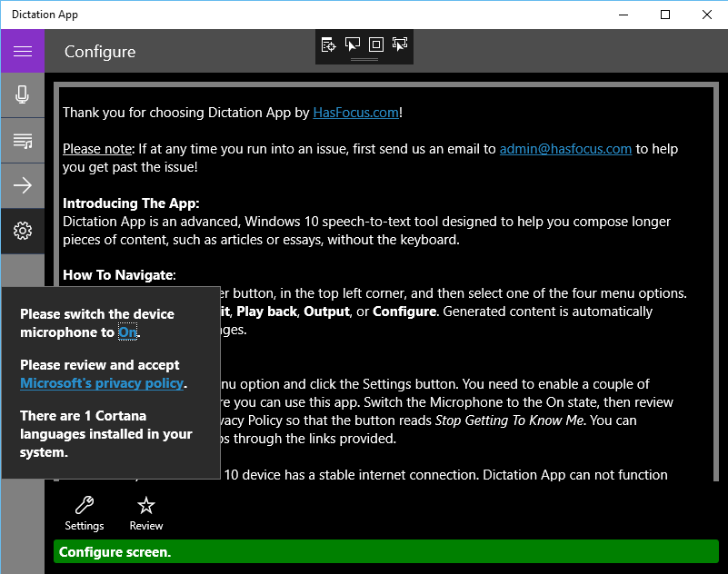This screenshot has width=728, height=574.
Task: Visit the HasFocus.com link
Action: coord(355,112)
